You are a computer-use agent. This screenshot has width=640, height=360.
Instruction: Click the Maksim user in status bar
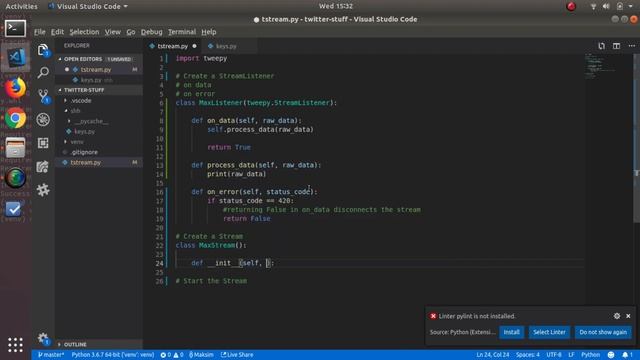[x=201, y=355]
